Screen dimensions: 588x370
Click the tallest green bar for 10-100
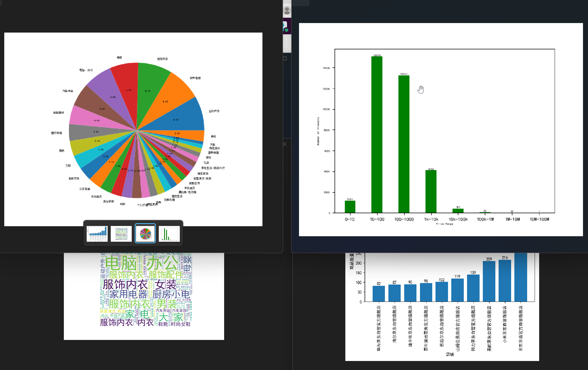pos(377,135)
